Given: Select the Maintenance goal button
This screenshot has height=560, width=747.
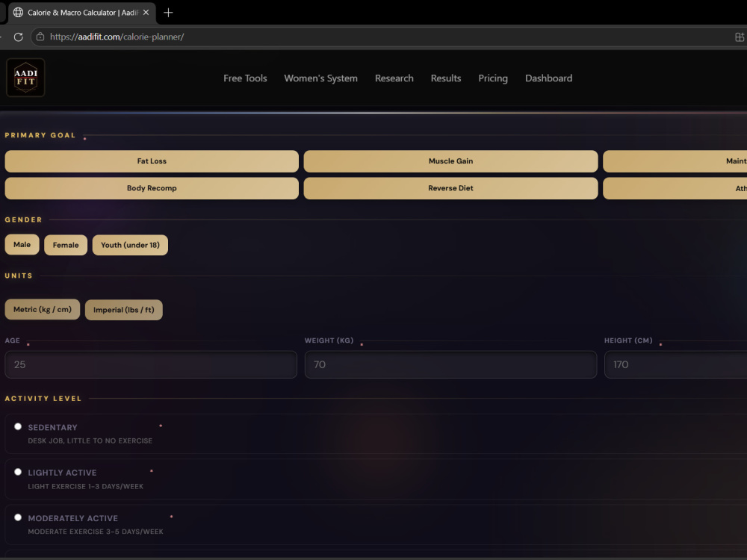Looking at the screenshot, I should pos(675,161).
